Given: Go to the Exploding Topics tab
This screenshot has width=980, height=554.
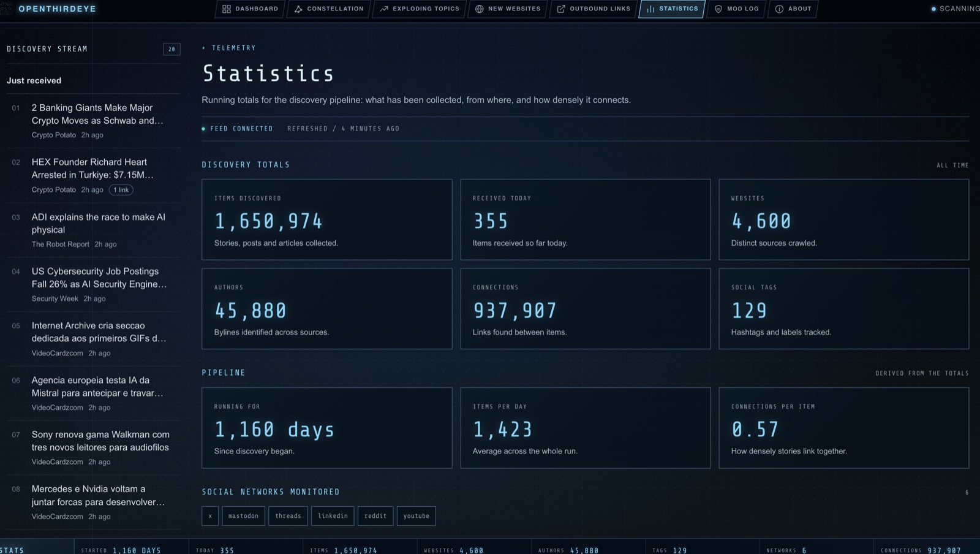Looking at the screenshot, I should coord(420,9).
